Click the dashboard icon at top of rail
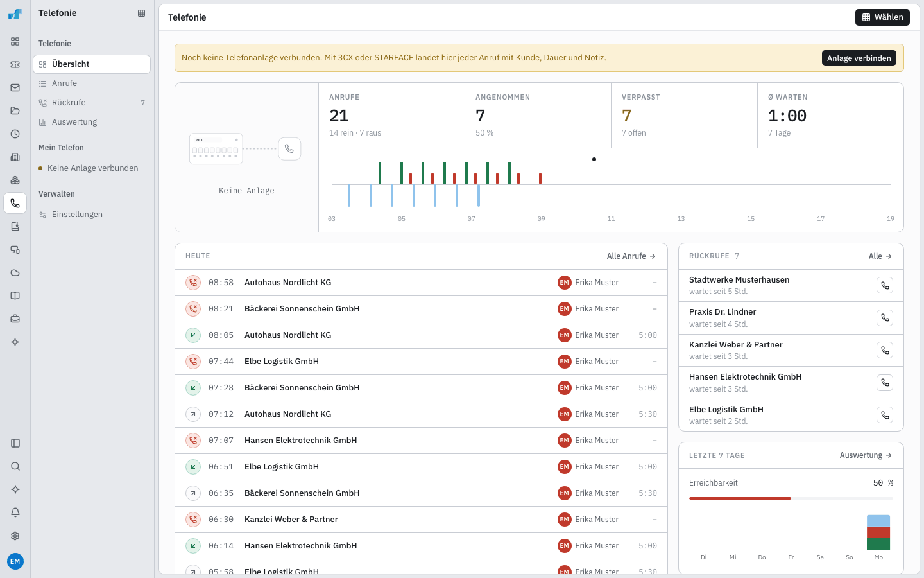Screen dimensions: 924x578 tap(15, 41)
